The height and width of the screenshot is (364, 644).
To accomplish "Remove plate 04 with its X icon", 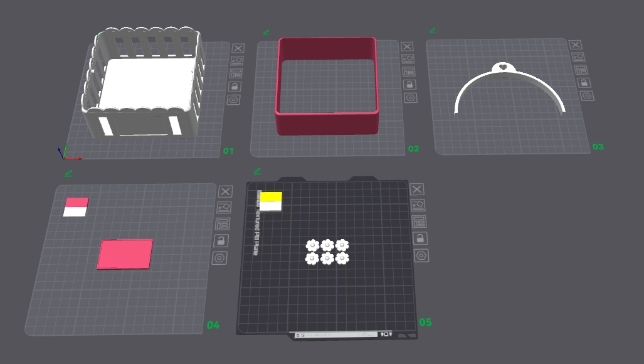I will pos(225,191).
